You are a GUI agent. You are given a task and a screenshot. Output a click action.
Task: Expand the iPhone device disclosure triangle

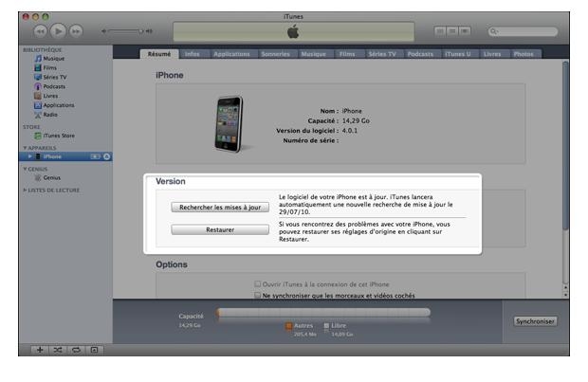coord(30,156)
